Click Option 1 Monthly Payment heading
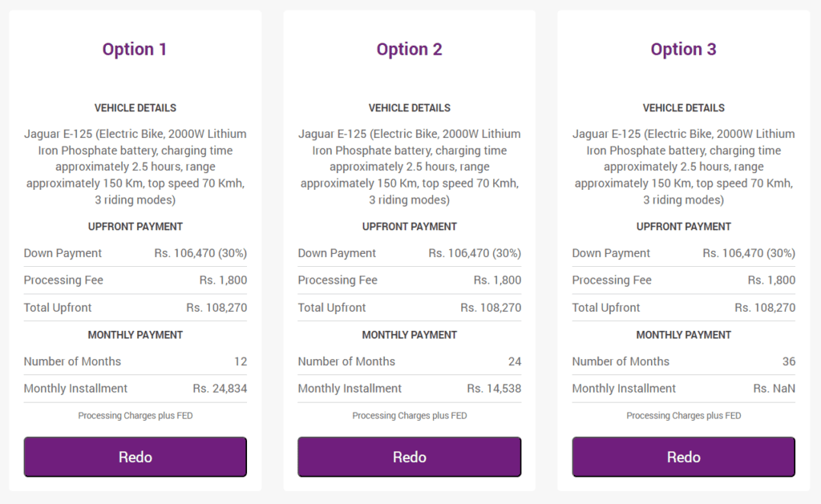The width and height of the screenshot is (821, 504). point(135,335)
